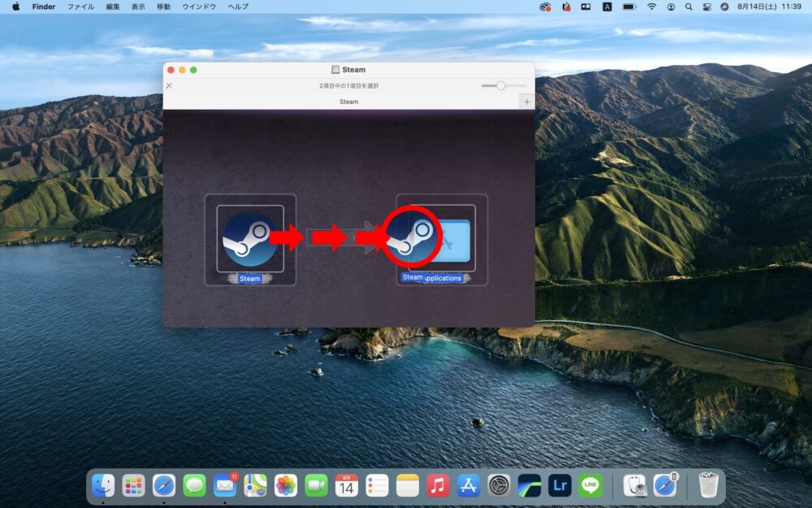Launch Lightroom (Lr) from the Dock
812x508 pixels.
coord(559,486)
